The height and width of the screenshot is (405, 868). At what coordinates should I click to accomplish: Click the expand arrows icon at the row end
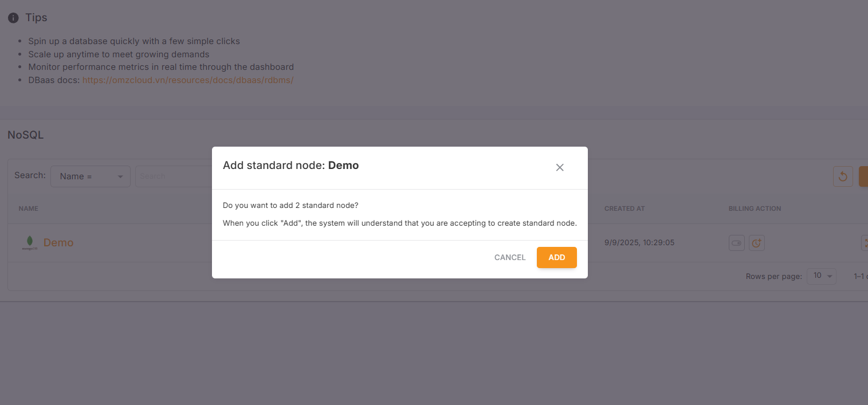tap(865, 243)
